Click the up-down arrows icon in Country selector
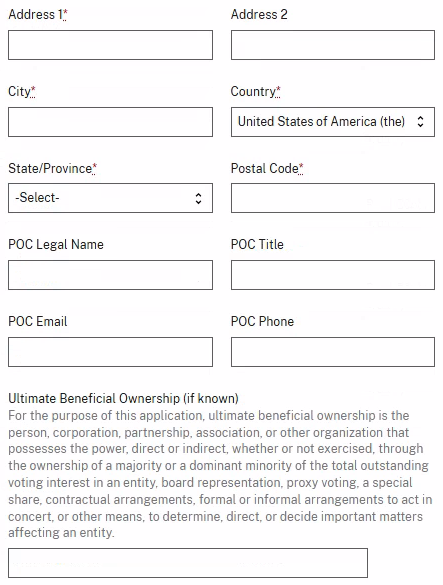Viewport: 443px width, 585px height. (420, 122)
